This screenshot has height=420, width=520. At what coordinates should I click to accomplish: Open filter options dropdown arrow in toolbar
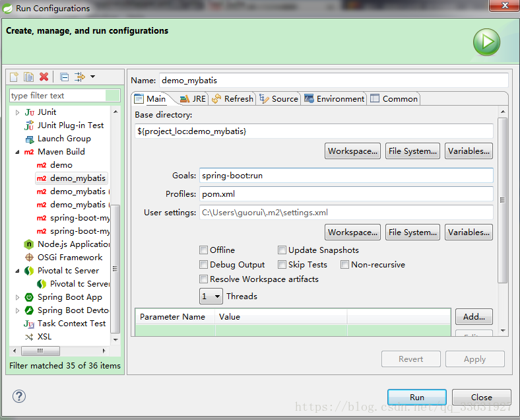[93, 77]
